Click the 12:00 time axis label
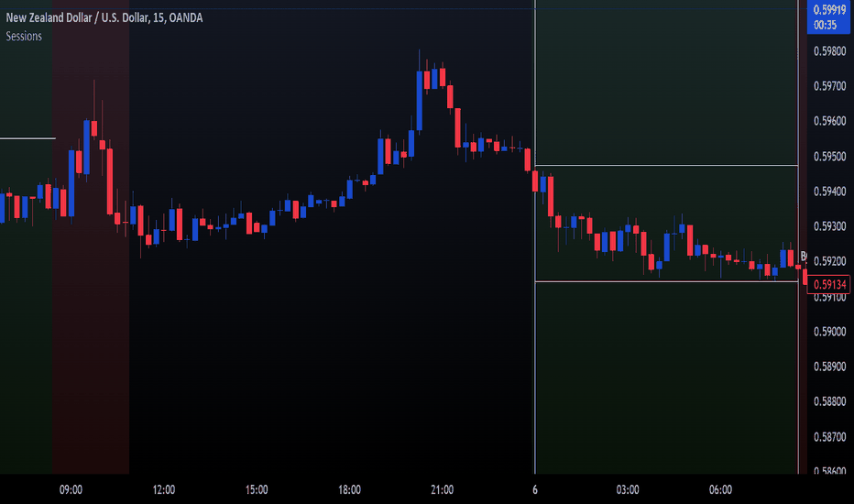Screen dimensions: 854x504 (x=164, y=490)
